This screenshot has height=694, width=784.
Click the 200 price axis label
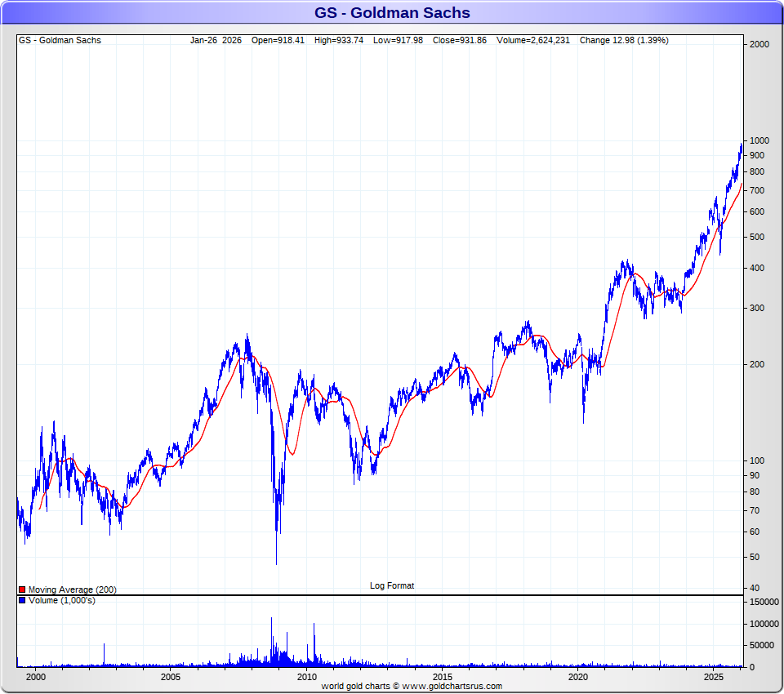click(757, 364)
